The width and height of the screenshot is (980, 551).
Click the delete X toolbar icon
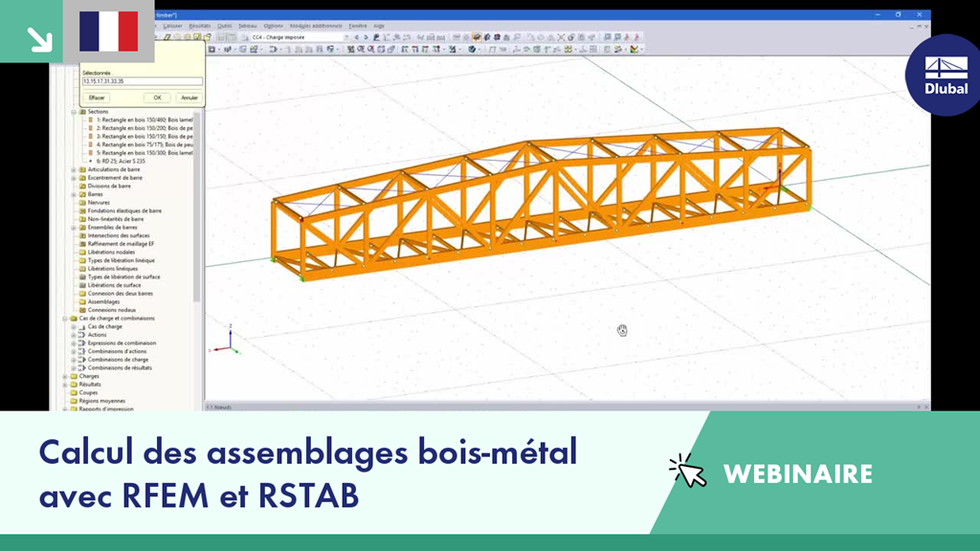pos(561,37)
